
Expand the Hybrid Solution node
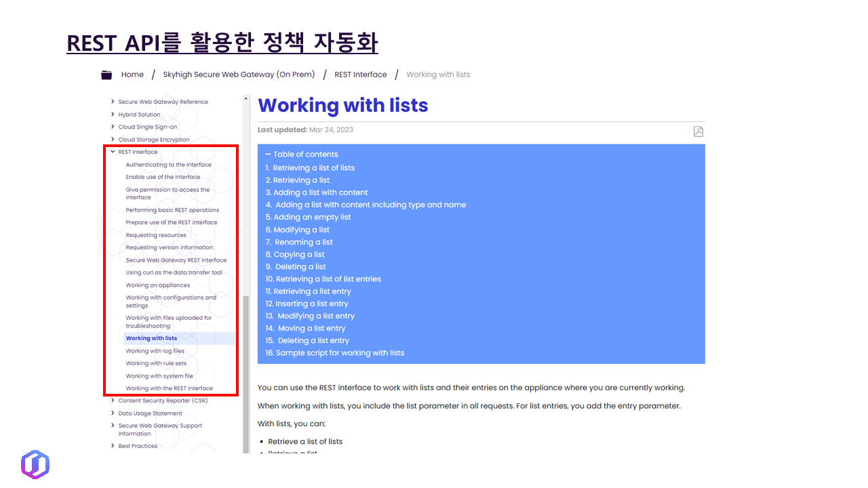(x=113, y=115)
